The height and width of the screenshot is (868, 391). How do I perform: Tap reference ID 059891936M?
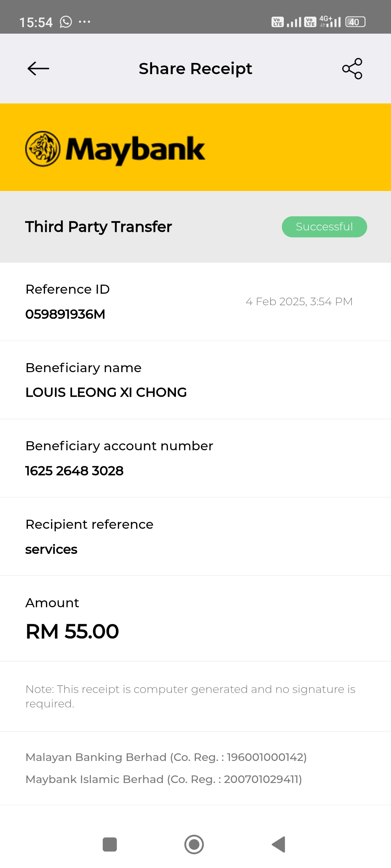tap(65, 314)
